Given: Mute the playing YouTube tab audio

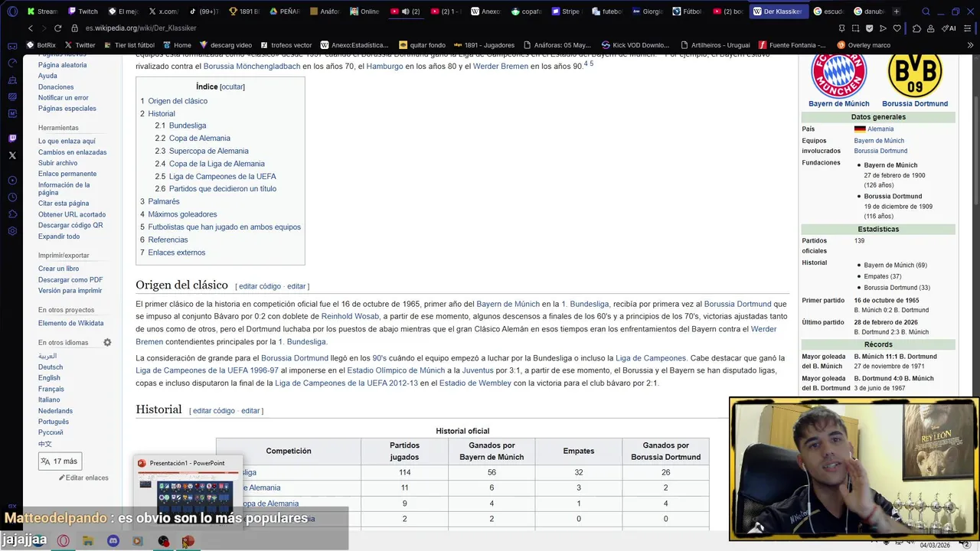Looking at the screenshot, I should click(x=406, y=11).
